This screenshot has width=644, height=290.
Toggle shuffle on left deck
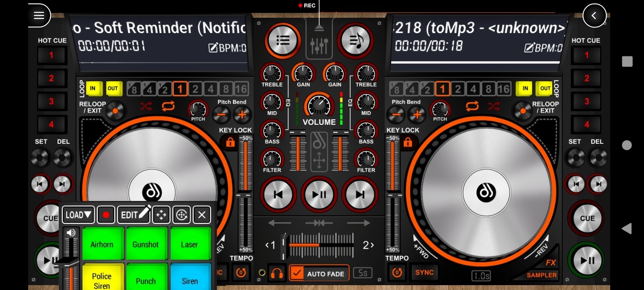146,106
